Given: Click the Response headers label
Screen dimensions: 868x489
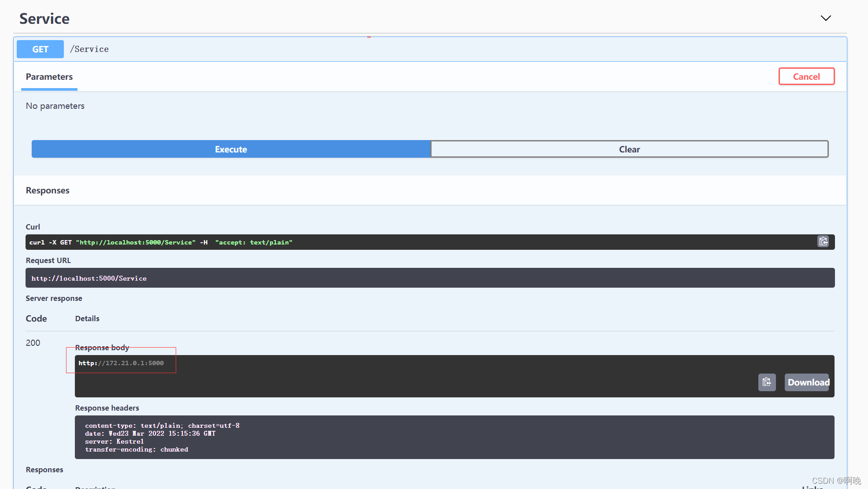Looking at the screenshot, I should 107,408.
